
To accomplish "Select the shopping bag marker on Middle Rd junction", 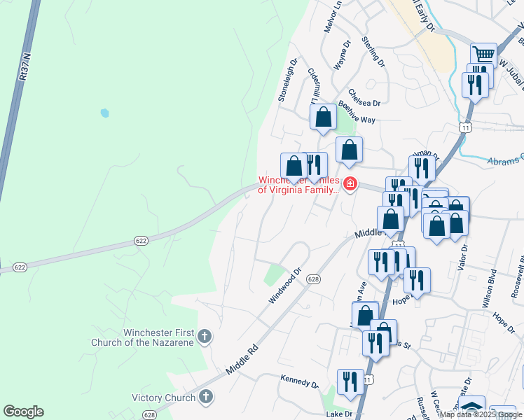I will point(390,220).
